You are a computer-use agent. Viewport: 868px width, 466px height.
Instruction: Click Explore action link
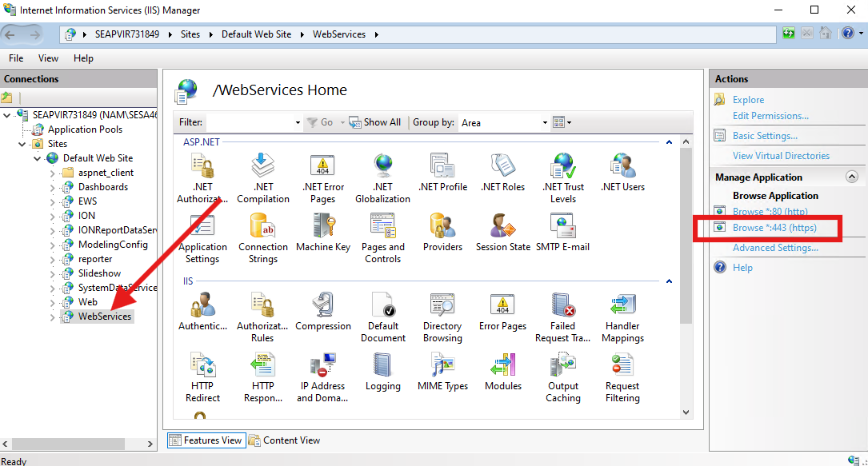coord(749,100)
